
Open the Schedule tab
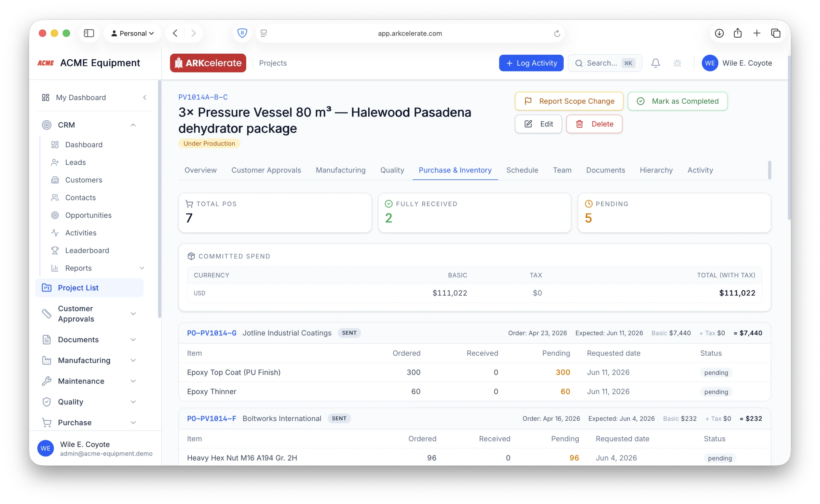(522, 170)
